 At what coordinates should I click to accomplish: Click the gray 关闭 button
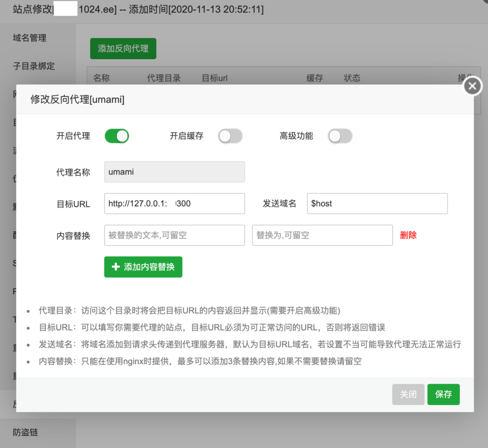[408, 395]
